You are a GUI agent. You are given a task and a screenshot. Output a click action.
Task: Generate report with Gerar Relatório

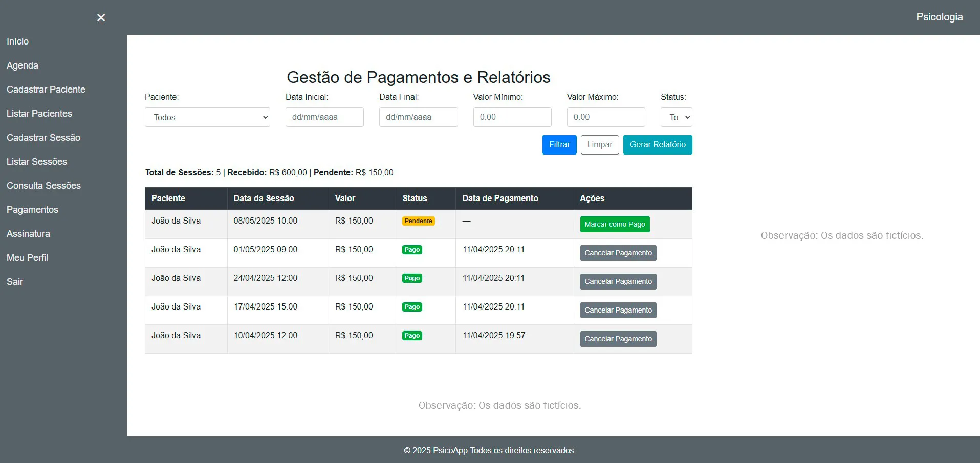click(657, 145)
